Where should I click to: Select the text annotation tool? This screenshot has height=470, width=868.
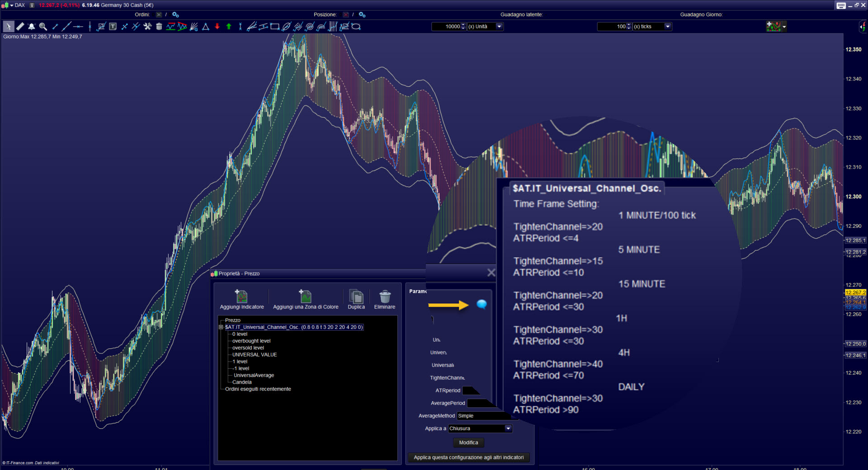113,27
